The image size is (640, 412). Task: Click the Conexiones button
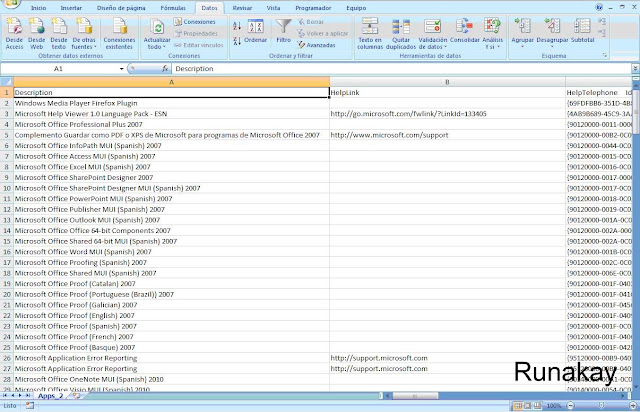194,22
